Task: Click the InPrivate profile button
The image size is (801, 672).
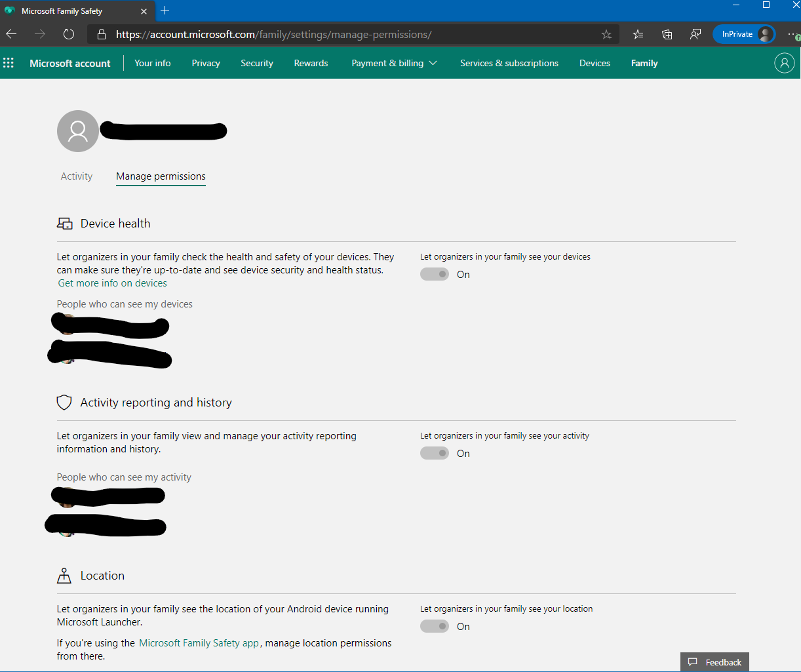Action: [x=744, y=34]
